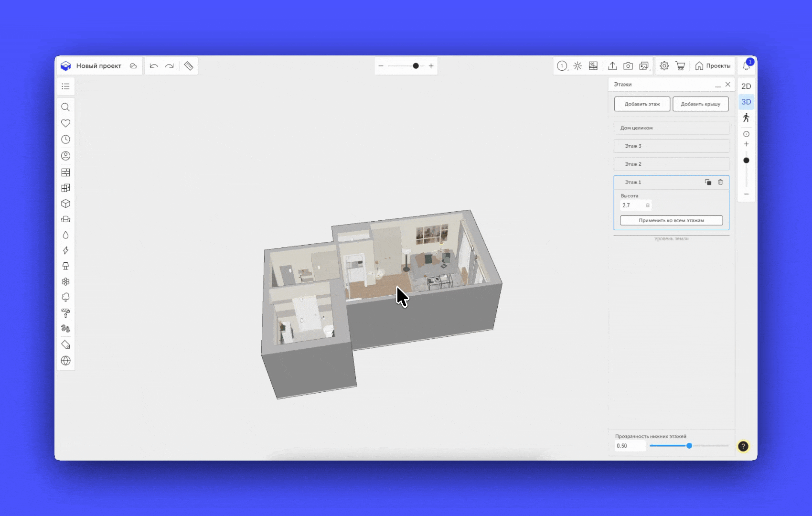Click the Добавить этаж button
Viewport: 812px width, 516px height.
click(642, 104)
